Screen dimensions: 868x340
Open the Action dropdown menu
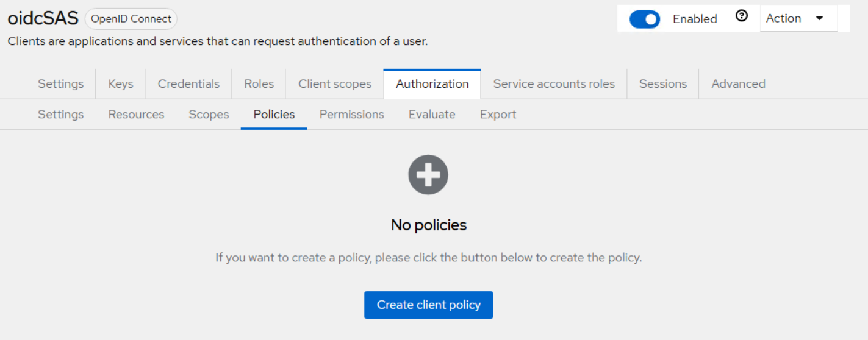coord(798,18)
